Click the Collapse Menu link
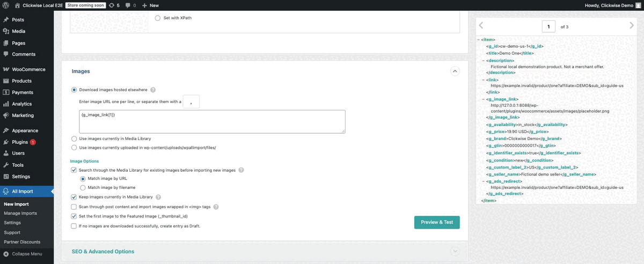 tap(27, 254)
